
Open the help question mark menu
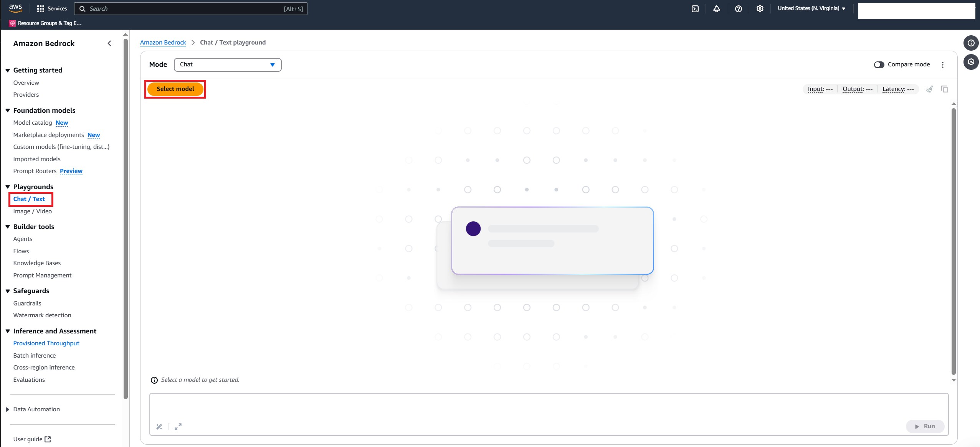coord(738,8)
